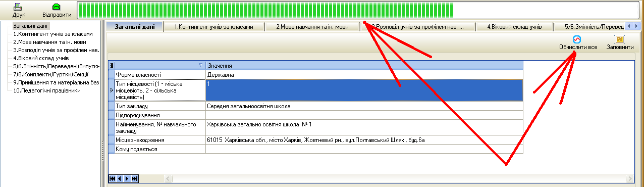Click the Найменування, № навчального закладу label
This screenshot has height=187, width=644.
160,127
